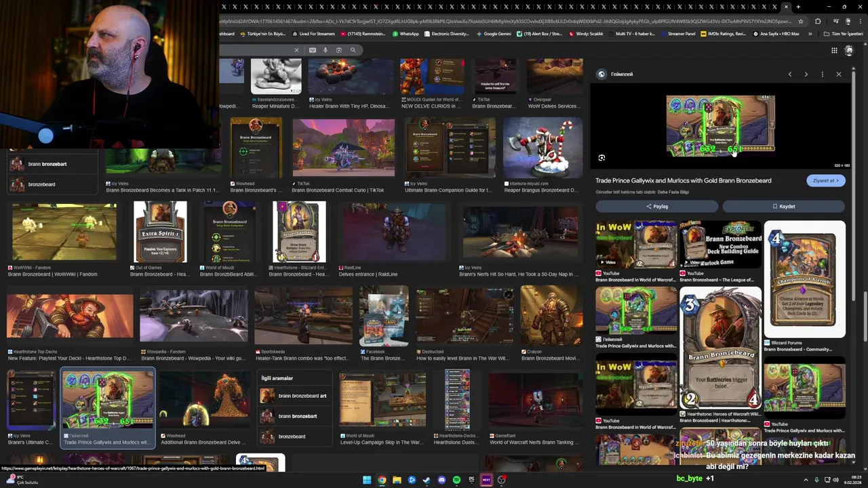868x488 pixels.
Task: Expand hidden bookmarks overflow chevron
Action: (x=810, y=34)
